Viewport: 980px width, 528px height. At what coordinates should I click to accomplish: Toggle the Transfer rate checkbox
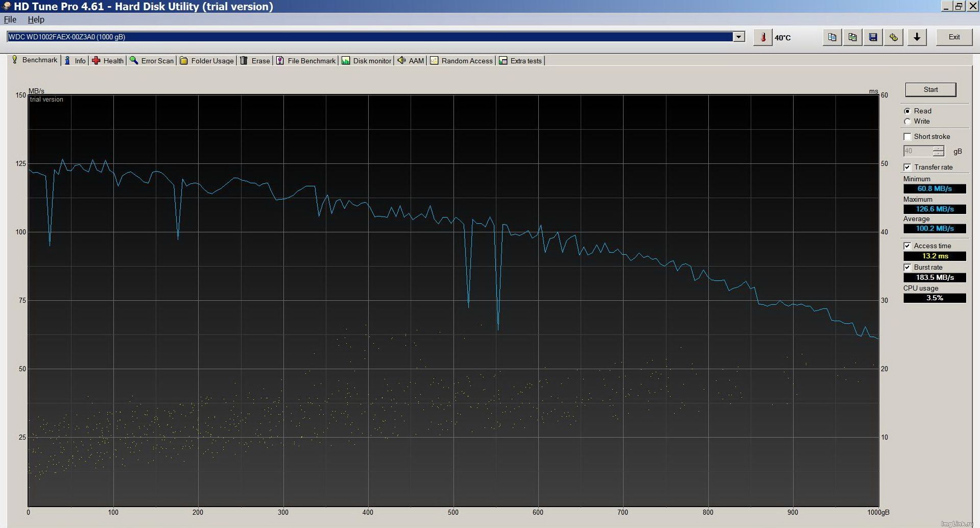(x=907, y=167)
